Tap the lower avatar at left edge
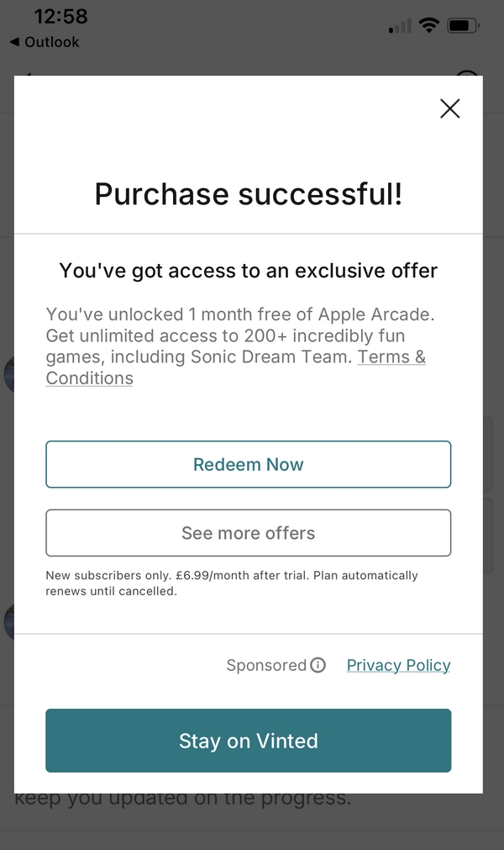This screenshot has height=850, width=504. (x=8, y=622)
